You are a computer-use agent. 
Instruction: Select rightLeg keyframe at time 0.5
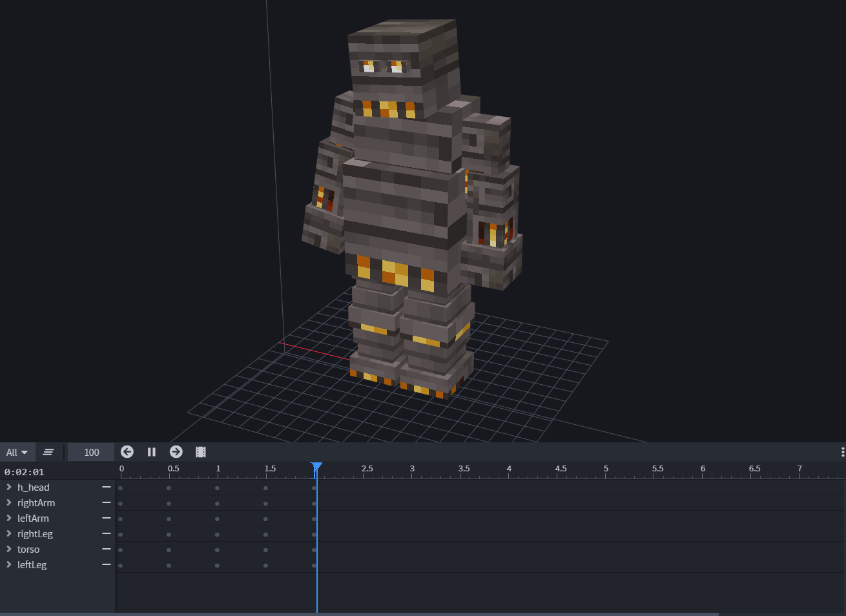[x=169, y=535]
